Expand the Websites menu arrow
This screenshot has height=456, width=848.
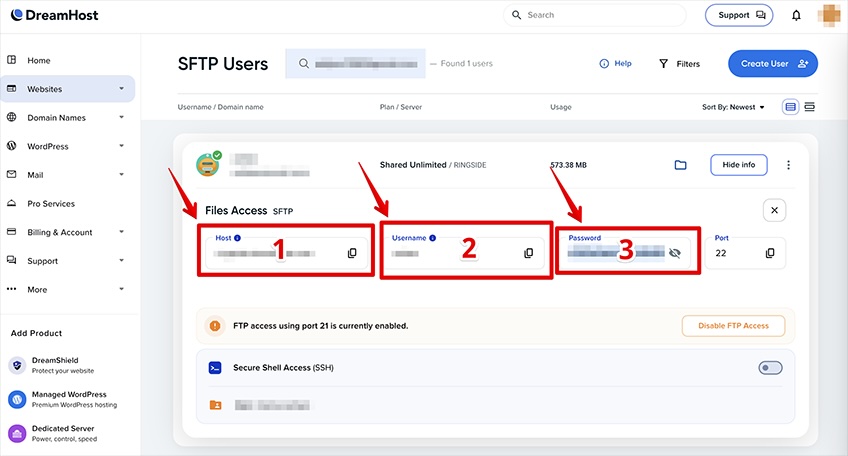click(x=121, y=88)
